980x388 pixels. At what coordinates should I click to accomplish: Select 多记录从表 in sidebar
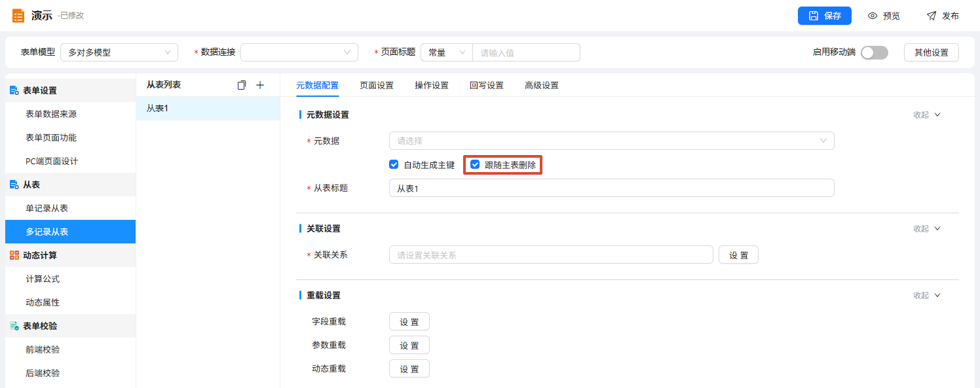pos(70,232)
